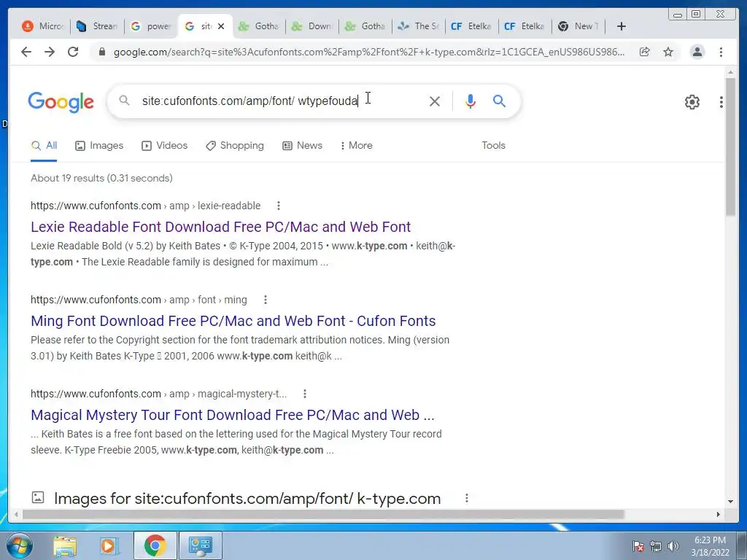Viewport: 747px width, 560px height.
Task: Open Action Center flag tray icon
Action: [638, 546]
